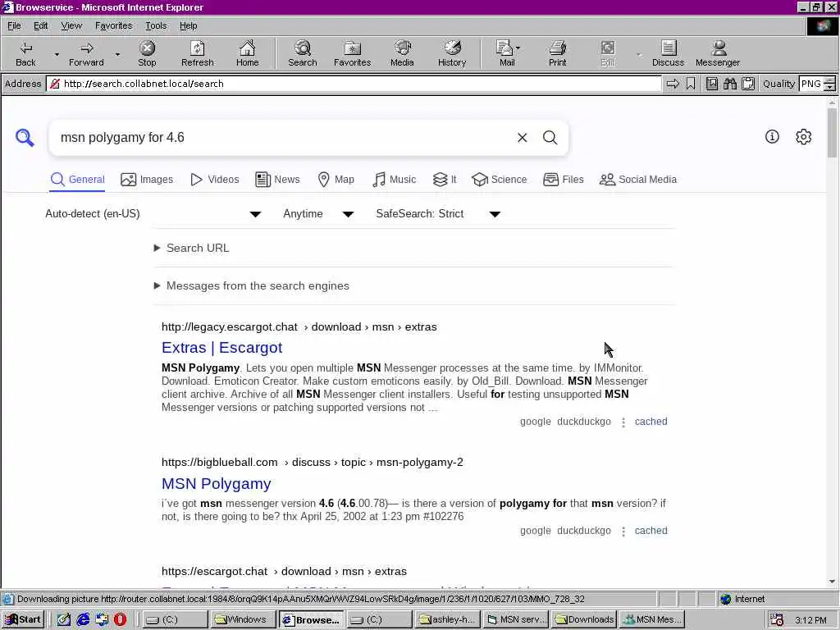840x630 pixels.
Task: Switch to the Science tab
Action: click(500, 180)
